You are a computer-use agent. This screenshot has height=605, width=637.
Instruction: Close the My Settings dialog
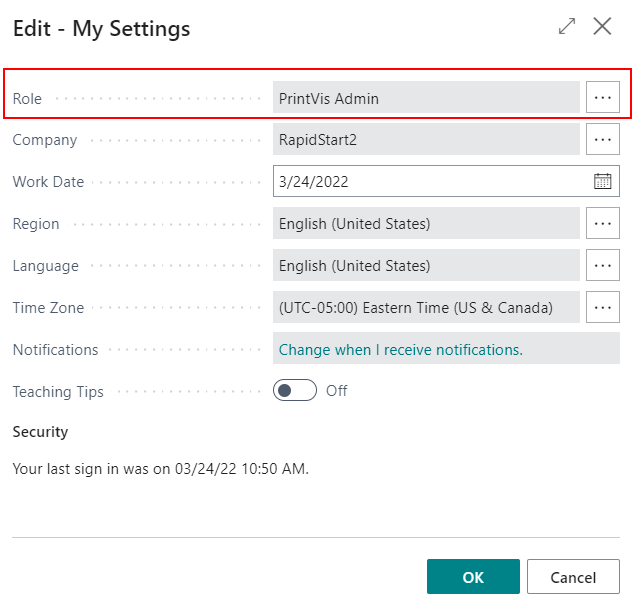click(x=602, y=26)
